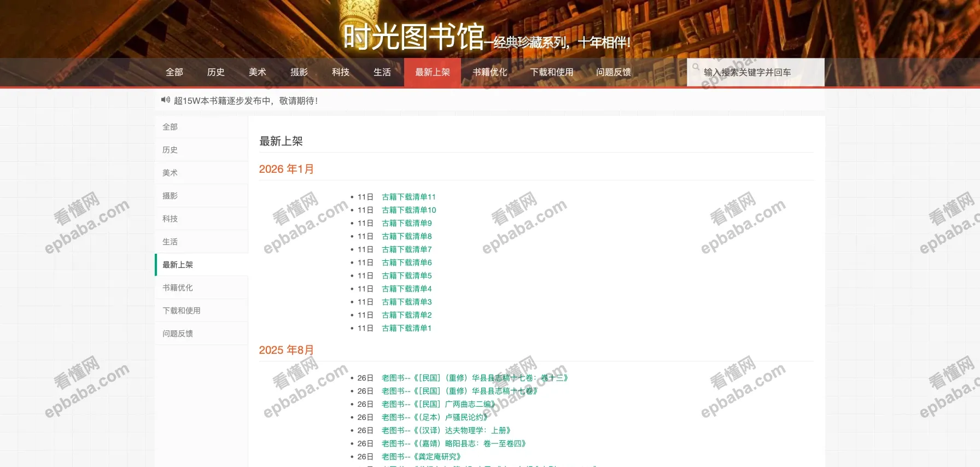The height and width of the screenshot is (467, 980).
Task: Open 老图书 (足本) 卢骚民论约 link
Action: pos(435,417)
